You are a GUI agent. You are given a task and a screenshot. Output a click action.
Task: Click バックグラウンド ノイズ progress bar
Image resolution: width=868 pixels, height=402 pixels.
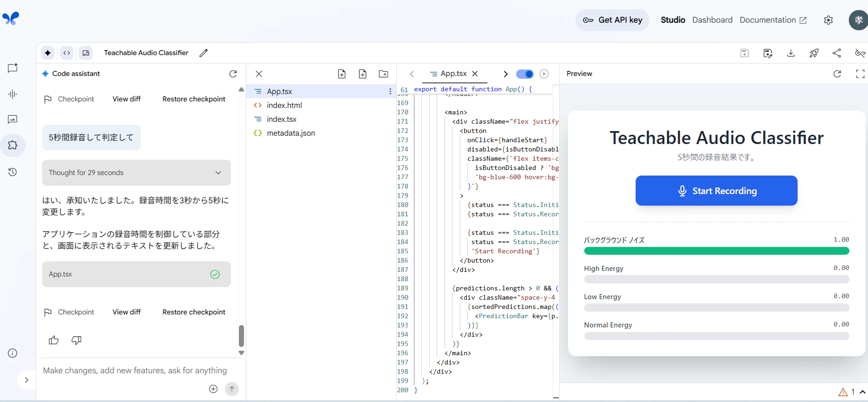click(717, 251)
